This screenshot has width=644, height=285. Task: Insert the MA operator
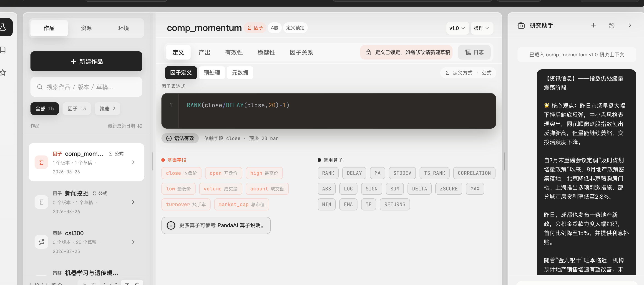tap(377, 173)
